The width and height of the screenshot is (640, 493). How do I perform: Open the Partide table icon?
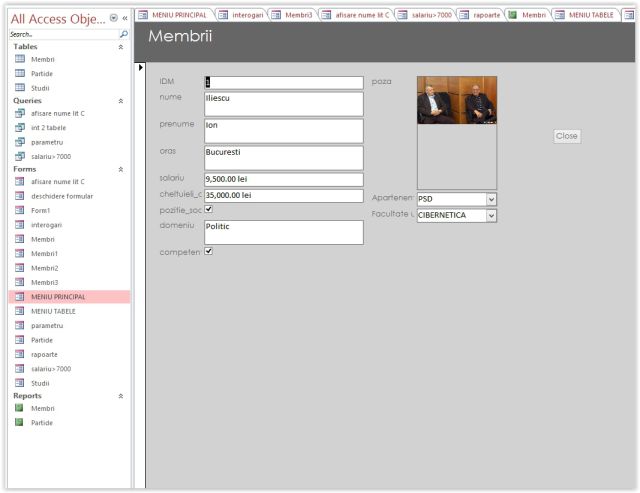tap(20, 73)
